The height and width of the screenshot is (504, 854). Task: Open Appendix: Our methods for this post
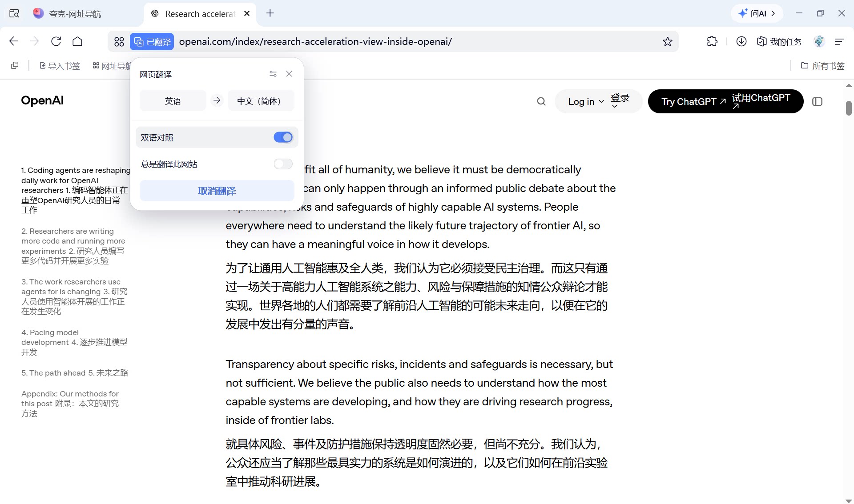point(70,404)
